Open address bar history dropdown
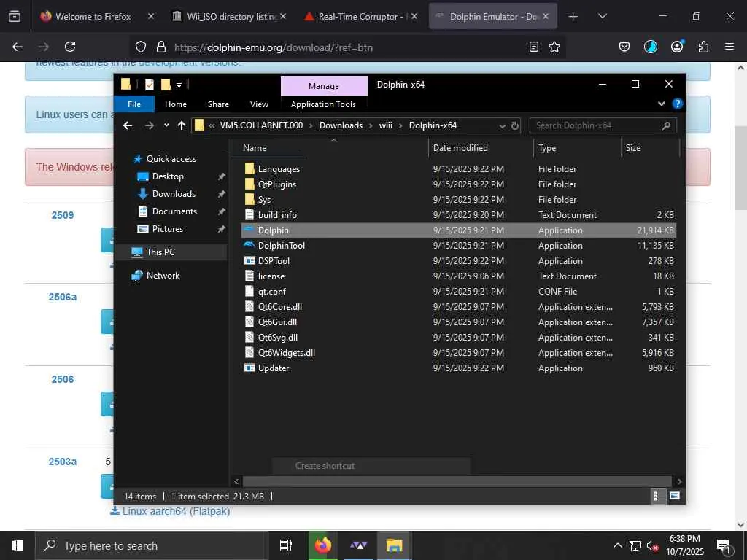The height and width of the screenshot is (560, 747). pos(502,125)
